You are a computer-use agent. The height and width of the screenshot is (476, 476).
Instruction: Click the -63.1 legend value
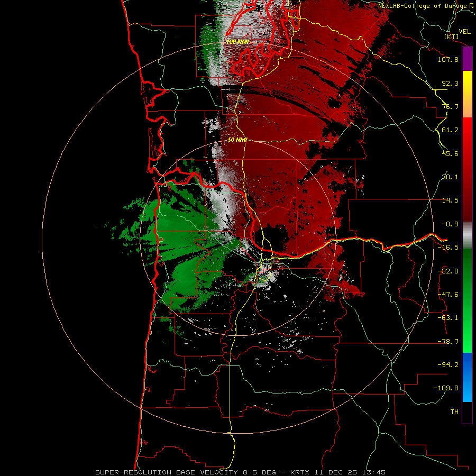448,318
